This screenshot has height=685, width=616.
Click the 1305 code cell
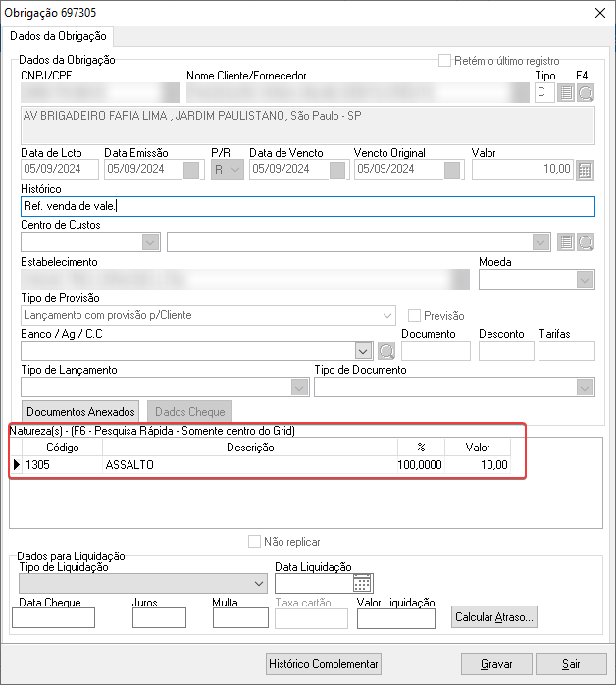pyautogui.click(x=63, y=465)
